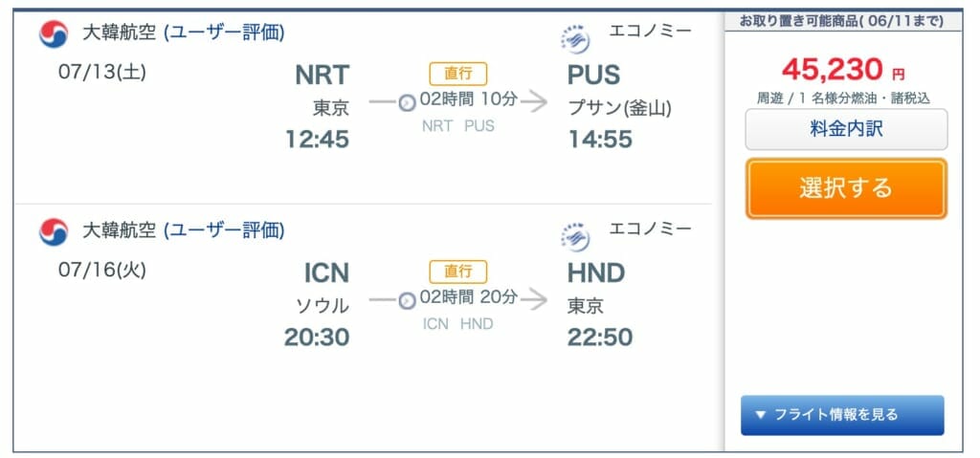Open the 料金内訳 fare breakdown
980x458 pixels.
[846, 129]
